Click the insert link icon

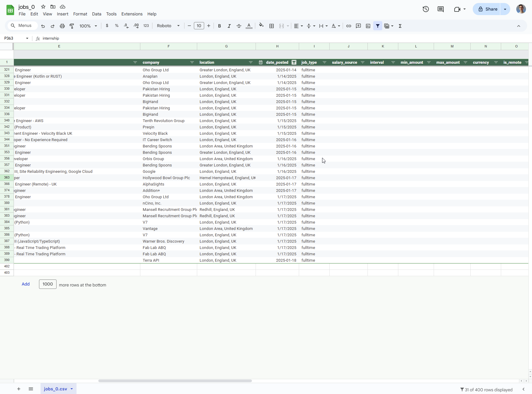349,26
